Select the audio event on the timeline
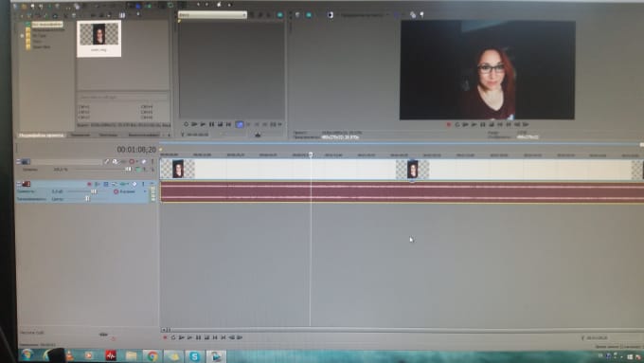Screen dimensions: 644x363 [x=402, y=192]
